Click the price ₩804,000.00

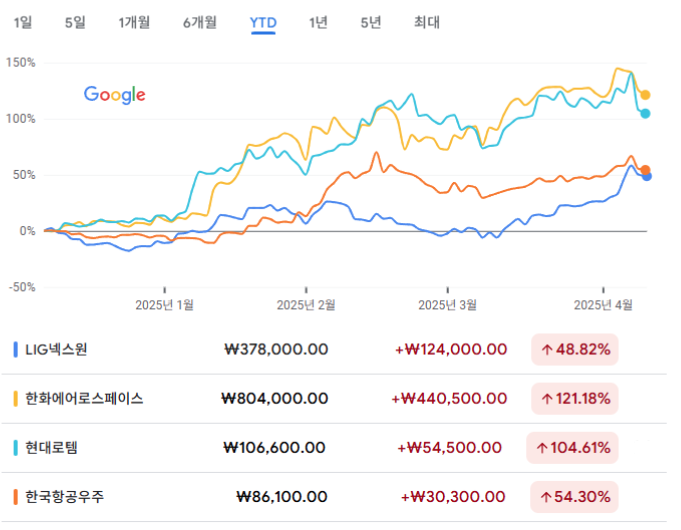tap(275, 398)
